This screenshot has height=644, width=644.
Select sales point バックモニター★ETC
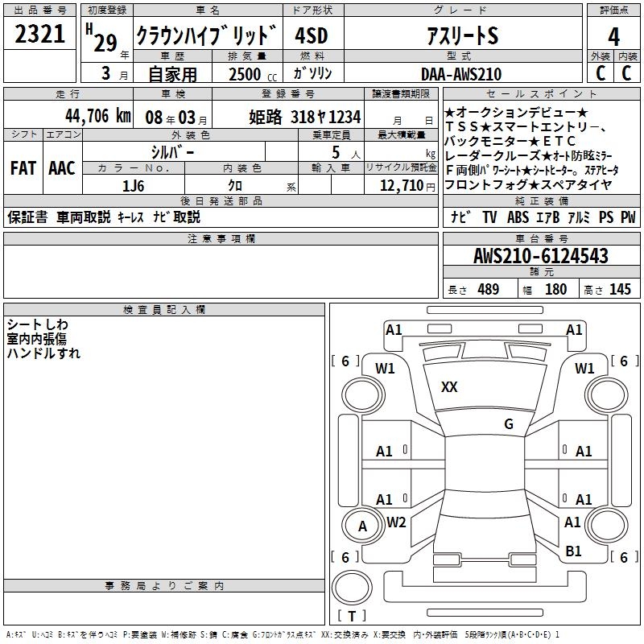click(510, 142)
